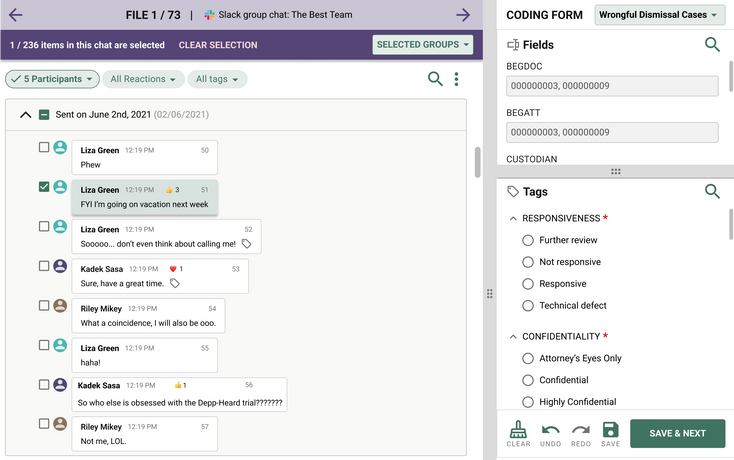Viewport: 734px width, 460px height.
Task: Click the Fields panel scrollbar
Action: [x=731, y=76]
